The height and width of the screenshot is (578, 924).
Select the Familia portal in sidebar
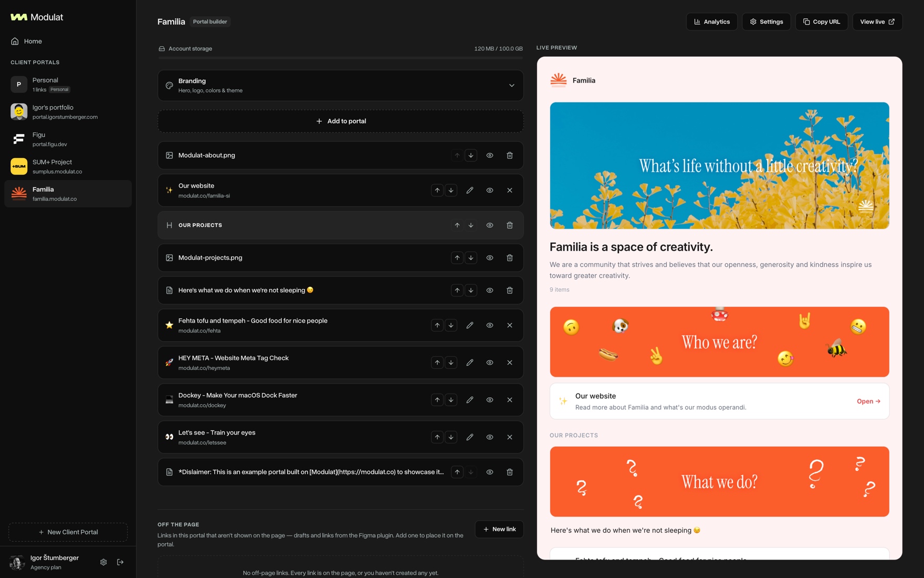click(x=68, y=194)
